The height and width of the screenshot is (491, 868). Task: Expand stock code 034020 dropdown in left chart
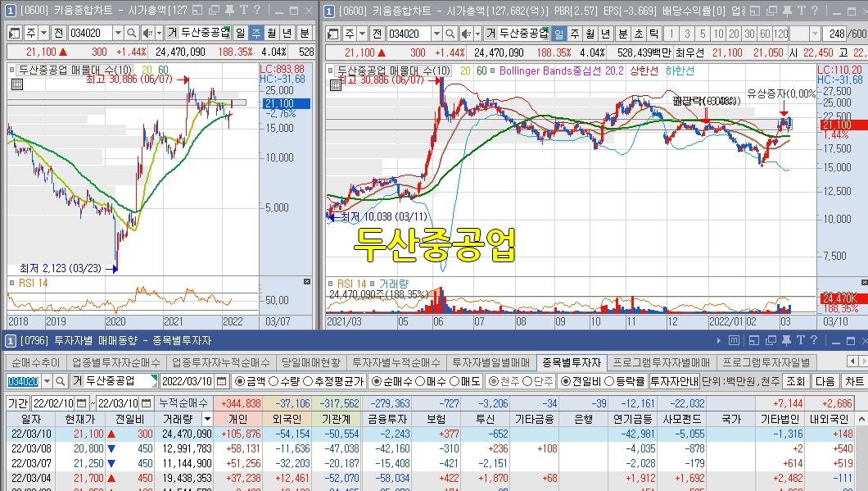(x=117, y=34)
